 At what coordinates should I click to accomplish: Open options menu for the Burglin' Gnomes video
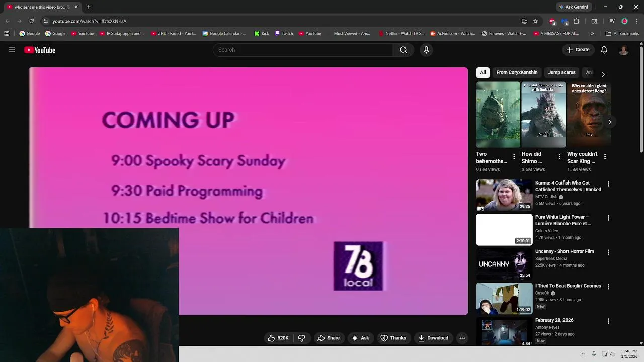click(608, 287)
